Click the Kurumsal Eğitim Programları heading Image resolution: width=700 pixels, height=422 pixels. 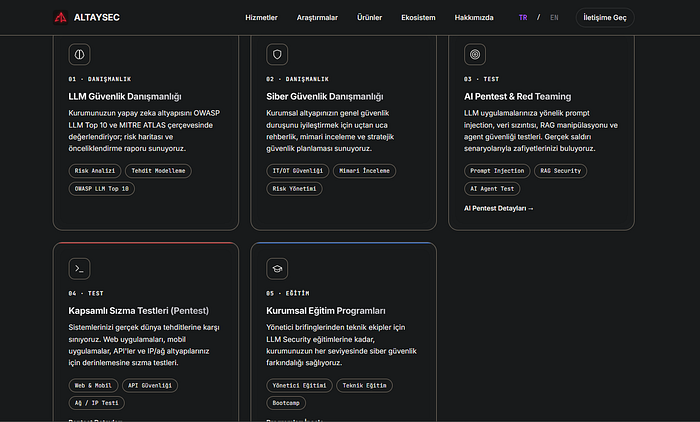tap(326, 311)
